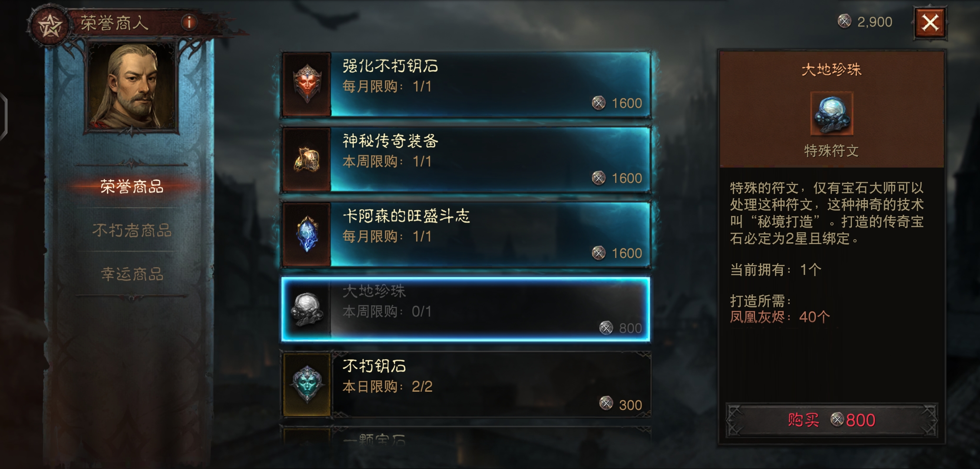Choose the 卡阿森的旺盛斗志 listing

[x=466, y=234]
